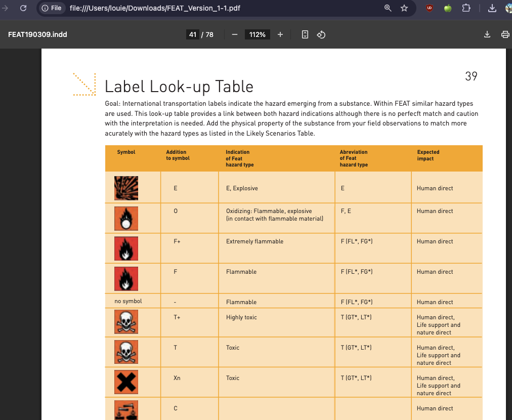Focus the address bar with FEAT_Version_1-1.pdf URL
This screenshot has width=512, height=420.
202,8
